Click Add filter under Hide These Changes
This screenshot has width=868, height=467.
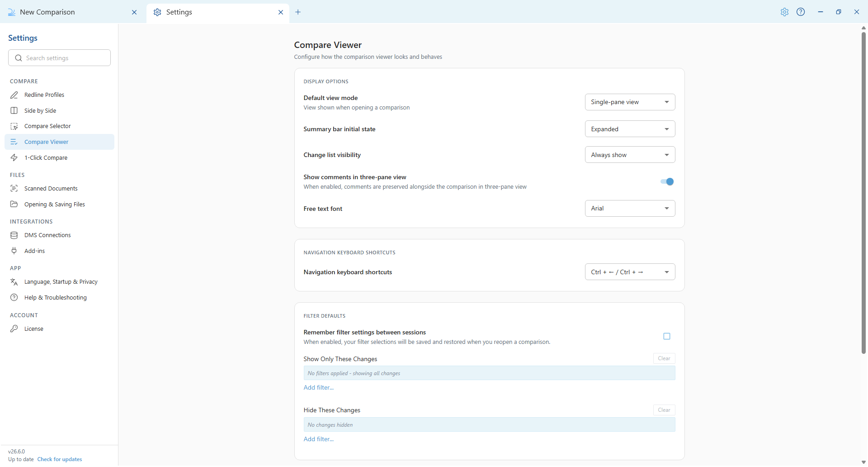click(319, 439)
